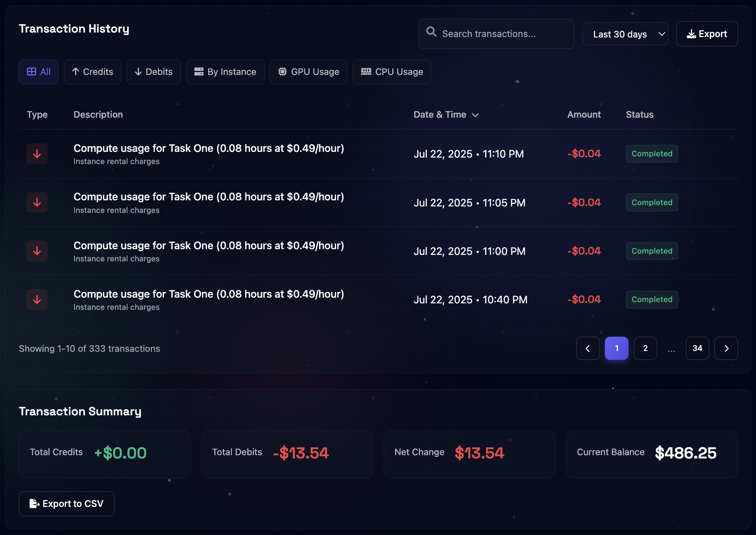Click the Export to CSV button
Image resolution: width=756 pixels, height=535 pixels.
pos(66,504)
